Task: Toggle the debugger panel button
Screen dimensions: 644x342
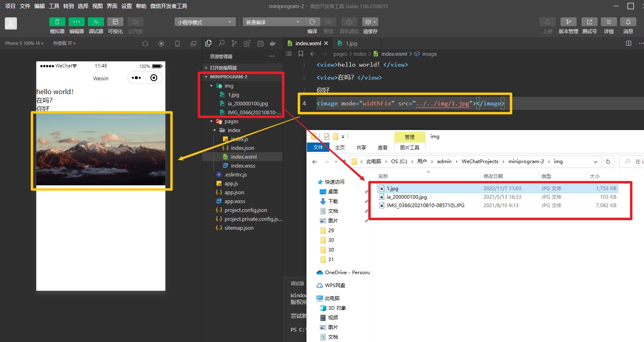Action: pos(96,22)
